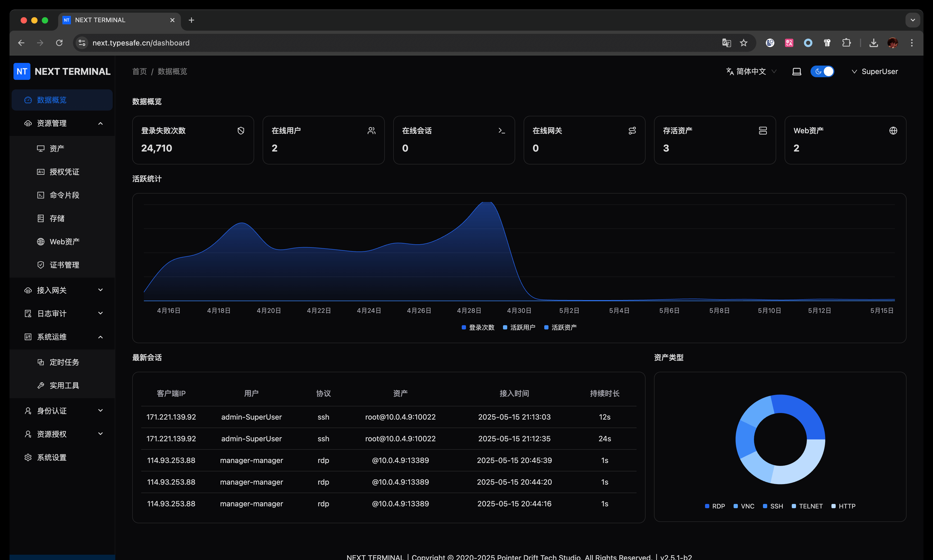Click the browser address bar URL
Image resolution: width=933 pixels, height=560 pixels.
pyautogui.click(x=141, y=43)
